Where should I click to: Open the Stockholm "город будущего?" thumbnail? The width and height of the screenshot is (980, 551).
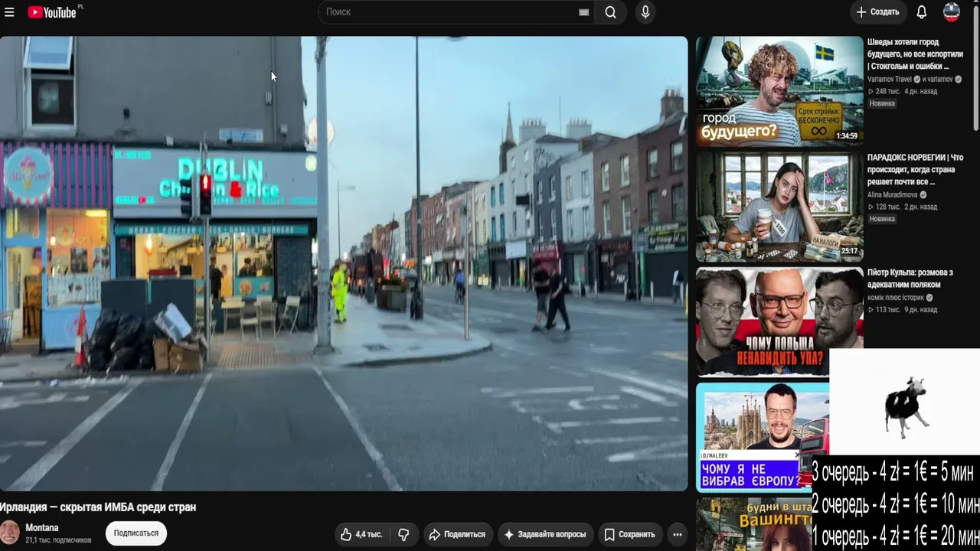point(779,91)
